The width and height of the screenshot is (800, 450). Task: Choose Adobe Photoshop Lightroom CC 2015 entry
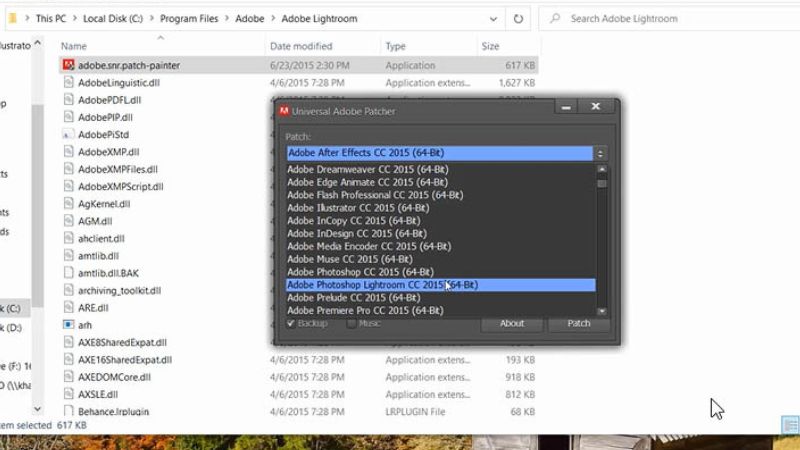pyautogui.click(x=440, y=285)
